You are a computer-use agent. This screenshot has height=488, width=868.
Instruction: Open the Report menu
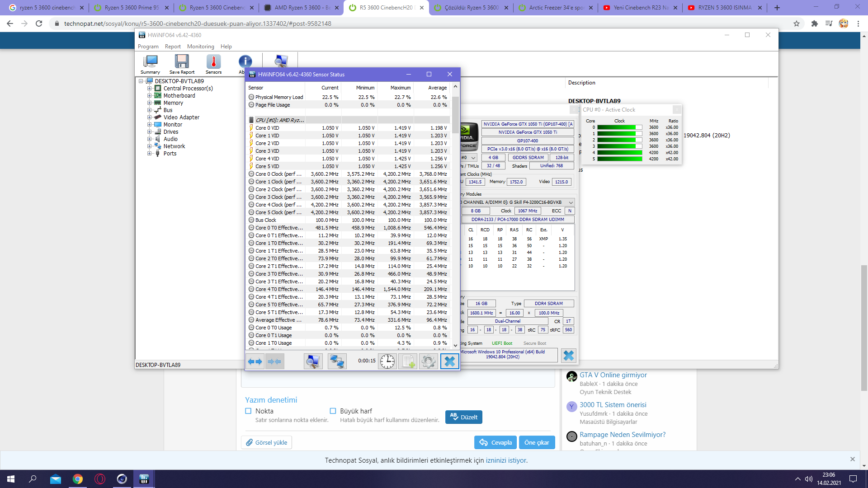(173, 47)
